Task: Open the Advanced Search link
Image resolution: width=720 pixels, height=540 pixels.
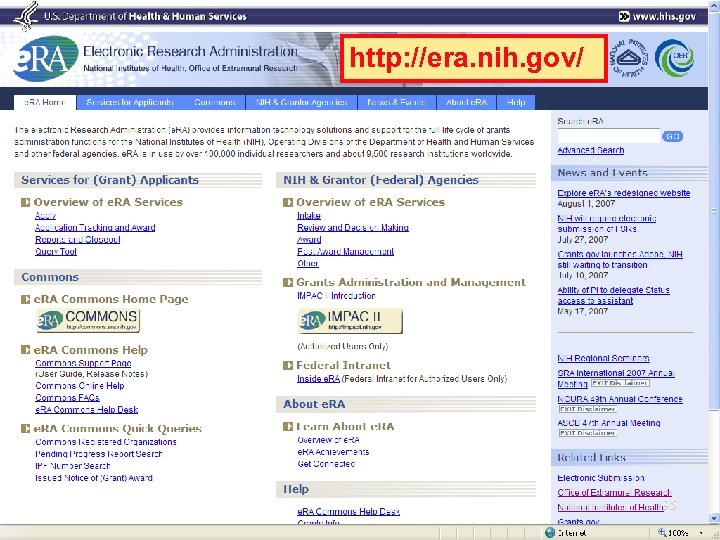Action: pos(591,151)
